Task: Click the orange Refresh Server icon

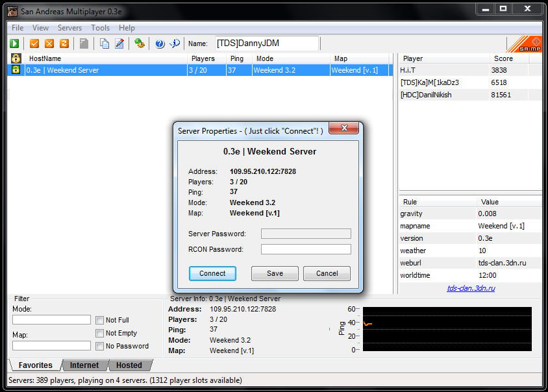Action: tap(64, 43)
